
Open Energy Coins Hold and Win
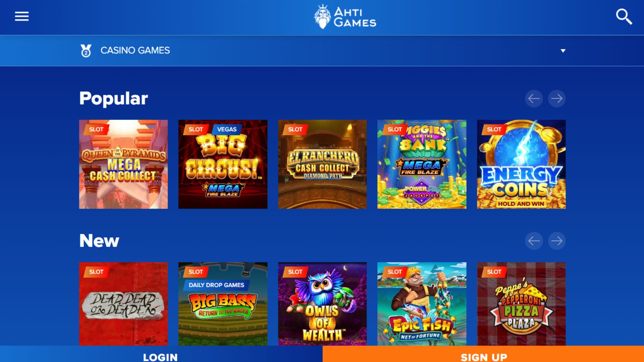(521, 164)
